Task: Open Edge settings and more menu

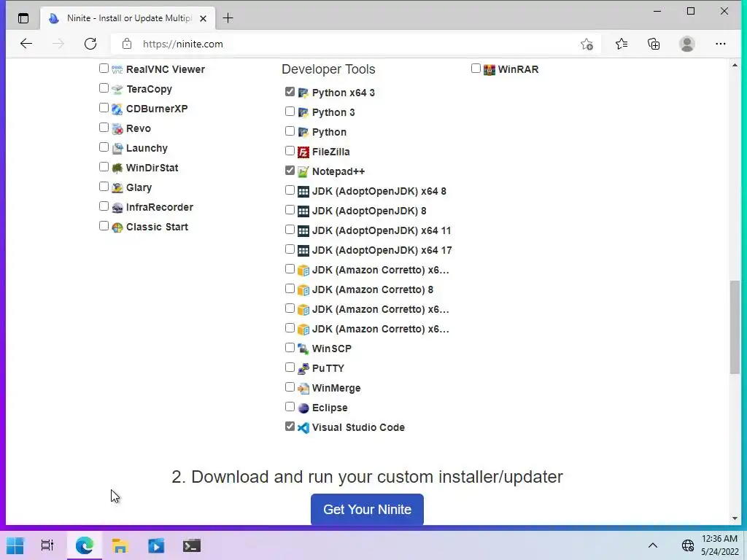Action: point(720,44)
